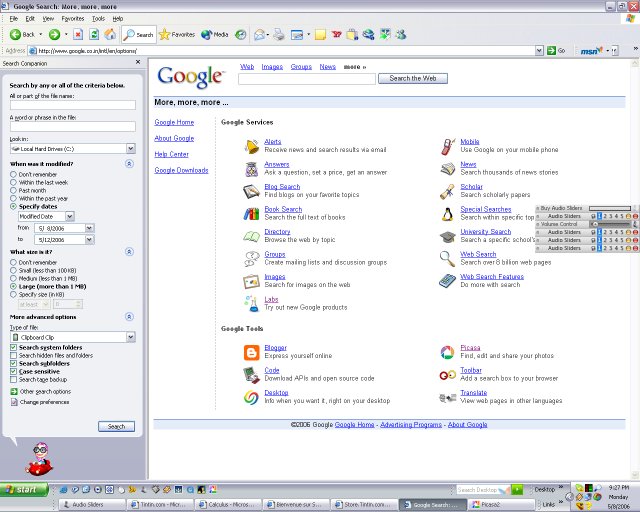Open the address bar history dropdown
Viewport: 640px width, 512px height.
coord(539,51)
